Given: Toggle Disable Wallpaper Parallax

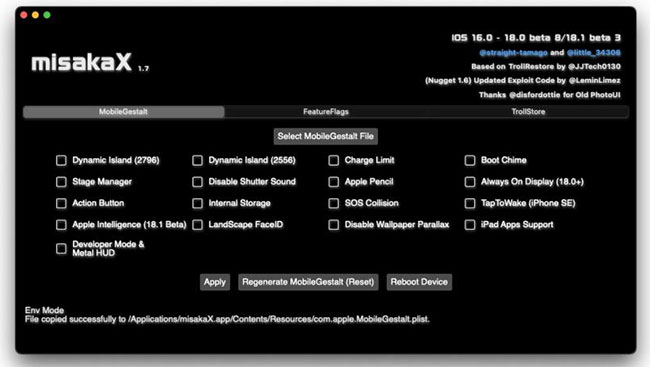Looking at the screenshot, I should 334,225.
